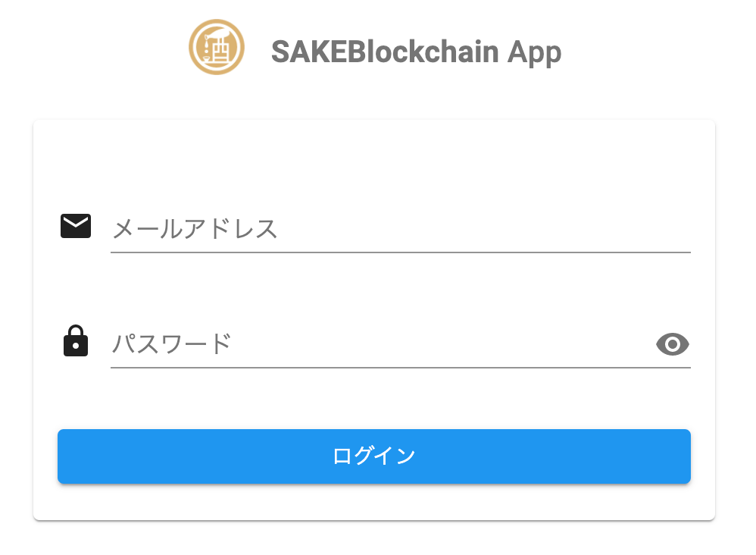Click the lock icon beside パスワード
This screenshot has width=756, height=555.
click(x=76, y=341)
